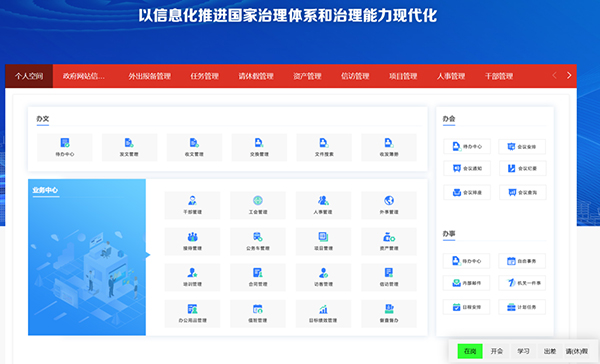Screen dimensions: 600x364
Task: Open the 机关一件事 item
Action: tap(522, 283)
